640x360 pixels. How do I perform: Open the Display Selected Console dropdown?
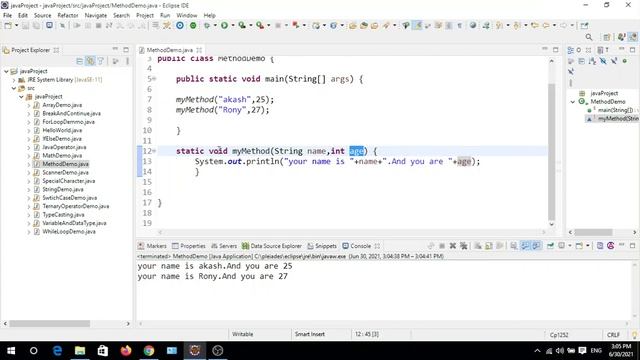570,246
